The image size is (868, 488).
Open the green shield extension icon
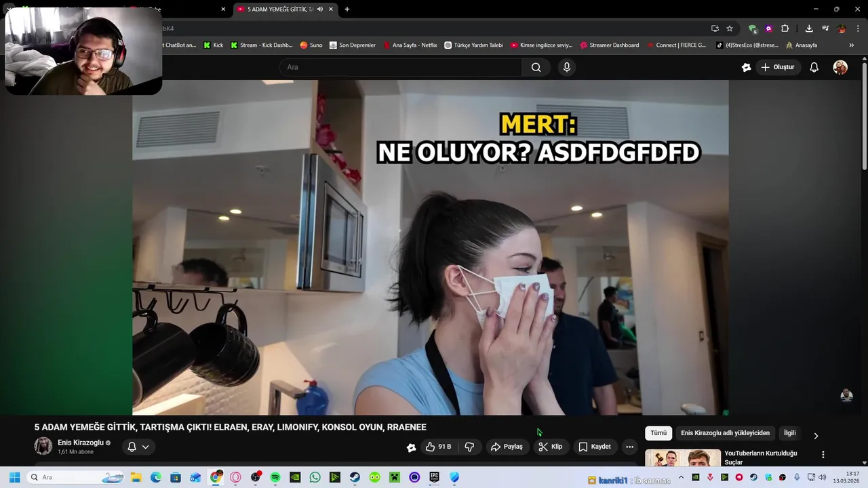(x=753, y=28)
